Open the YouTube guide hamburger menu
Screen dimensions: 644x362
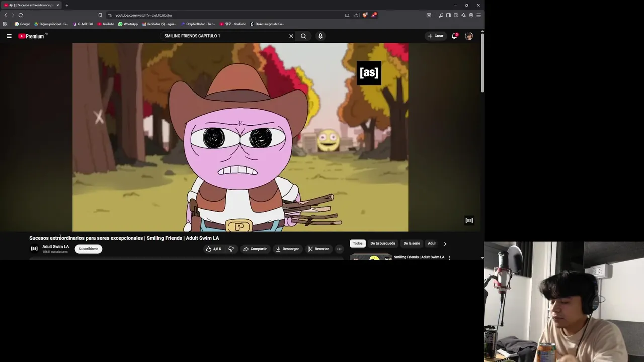point(9,36)
